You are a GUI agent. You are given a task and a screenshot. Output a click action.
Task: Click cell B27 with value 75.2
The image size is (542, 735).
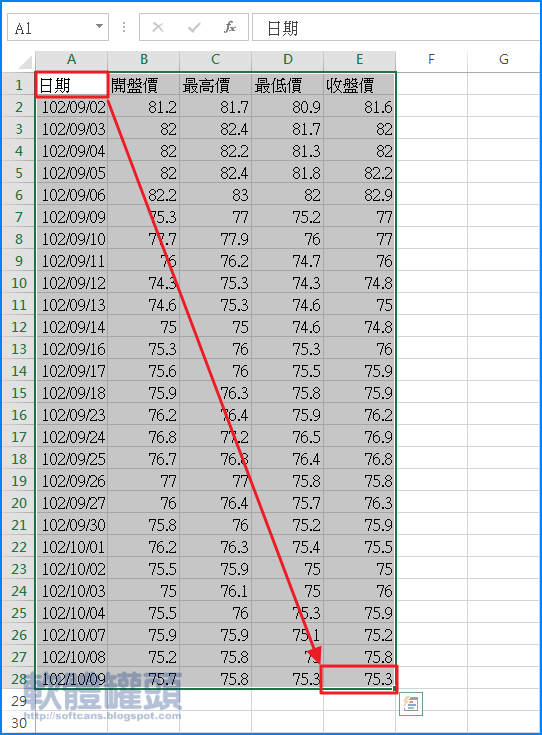[x=143, y=657]
